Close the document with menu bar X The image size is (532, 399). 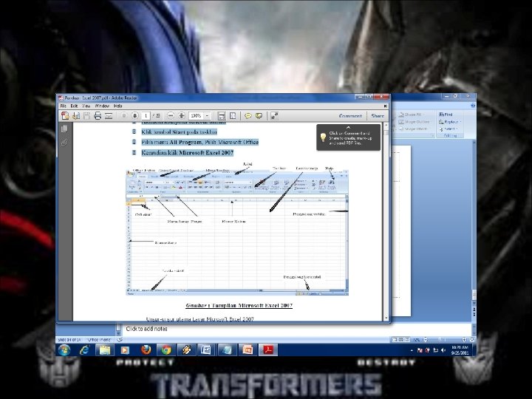(x=385, y=106)
